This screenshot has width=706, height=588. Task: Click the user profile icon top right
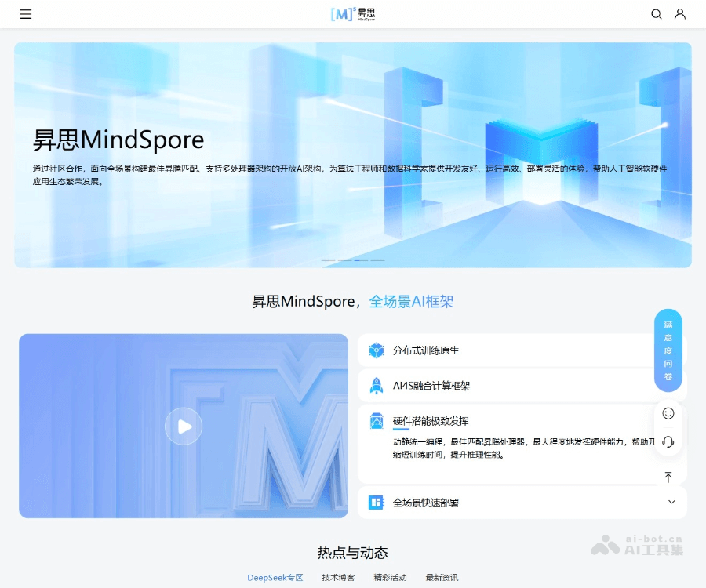click(x=679, y=14)
